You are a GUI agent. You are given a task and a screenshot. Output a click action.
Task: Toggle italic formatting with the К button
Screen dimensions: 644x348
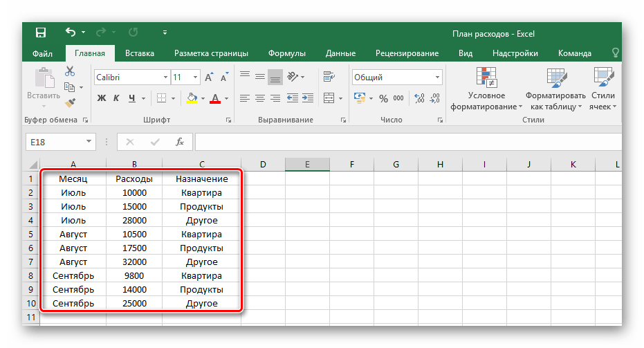pos(117,98)
